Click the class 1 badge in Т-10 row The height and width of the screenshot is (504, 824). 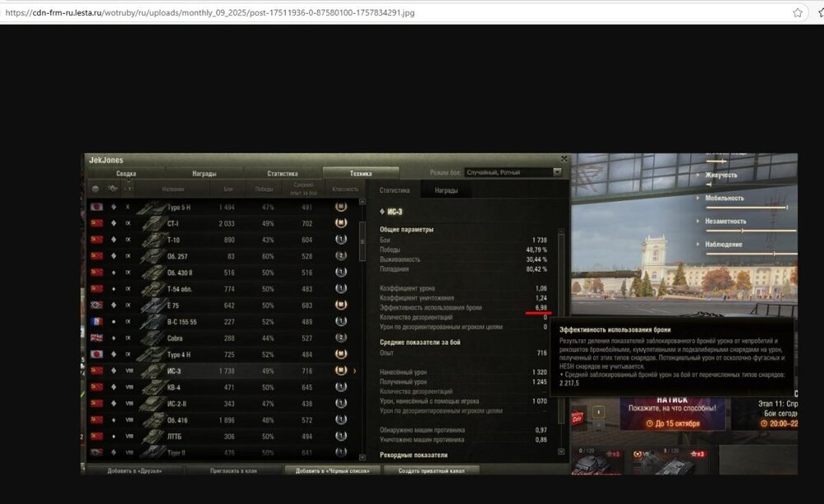click(341, 240)
